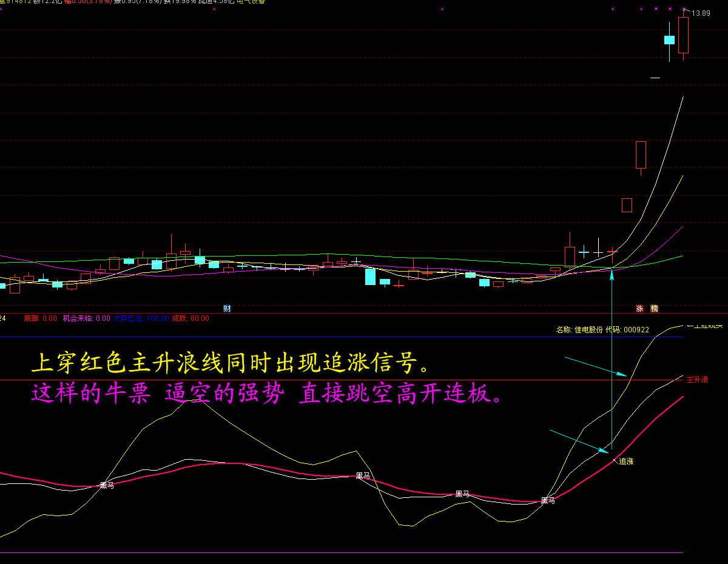This screenshot has width=728, height=564.
Task: Click the 财 finance marker below the chart
Action: pos(227,308)
